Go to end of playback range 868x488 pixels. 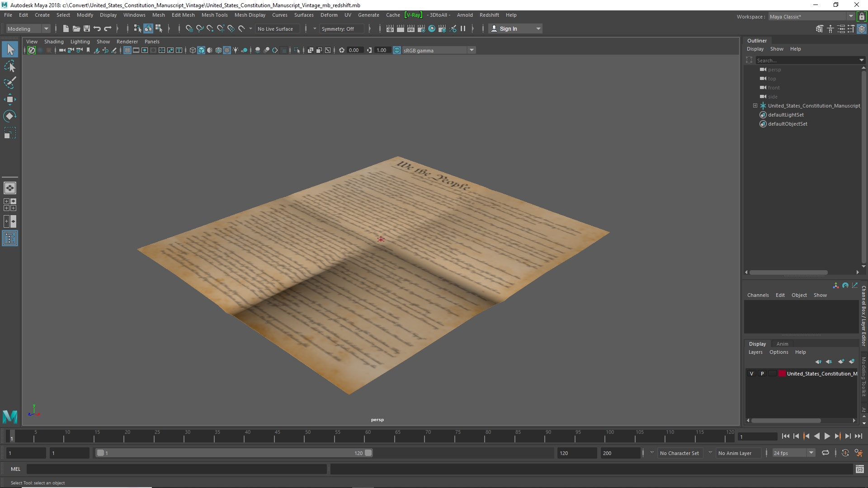[859, 436]
